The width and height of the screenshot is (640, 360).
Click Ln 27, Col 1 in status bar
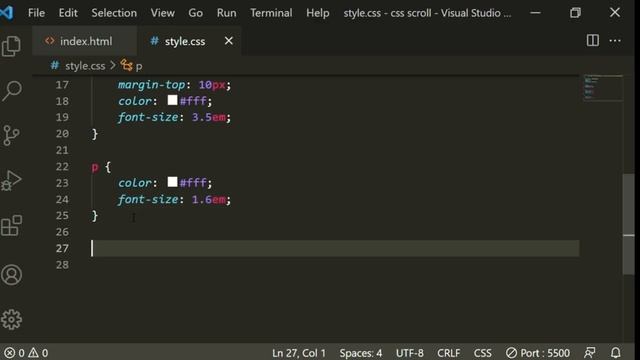(299, 353)
